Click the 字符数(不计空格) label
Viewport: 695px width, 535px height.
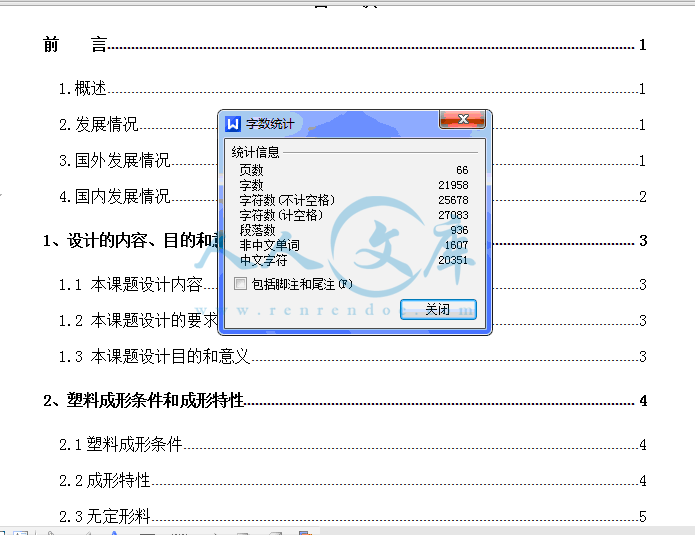pos(287,200)
